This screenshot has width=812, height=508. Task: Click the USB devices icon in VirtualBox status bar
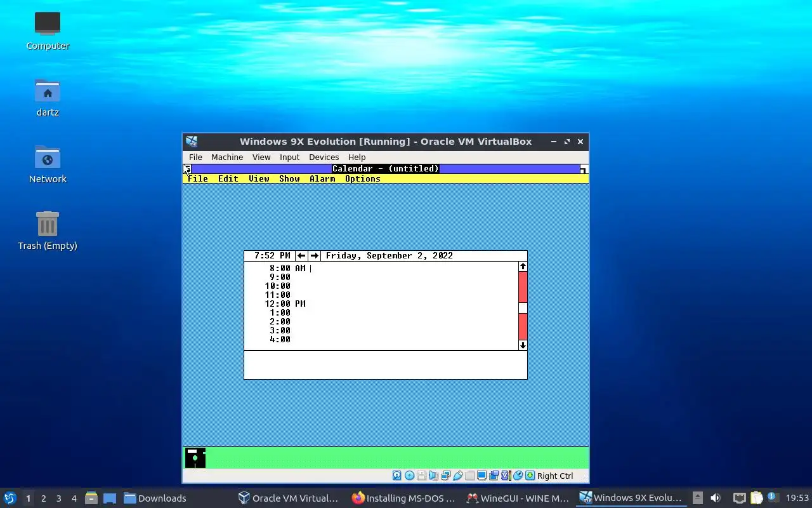(x=457, y=476)
